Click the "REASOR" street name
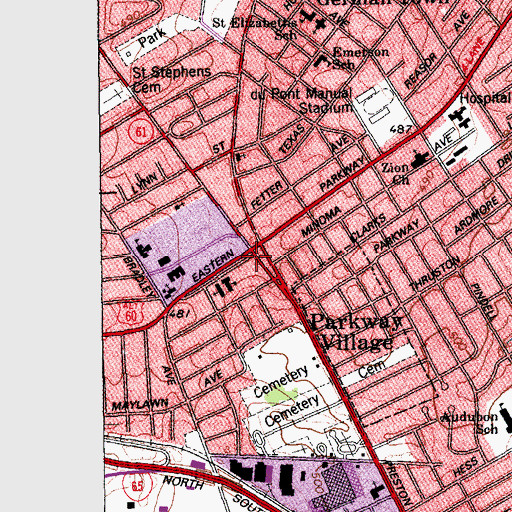The image size is (512, 512). (421, 70)
